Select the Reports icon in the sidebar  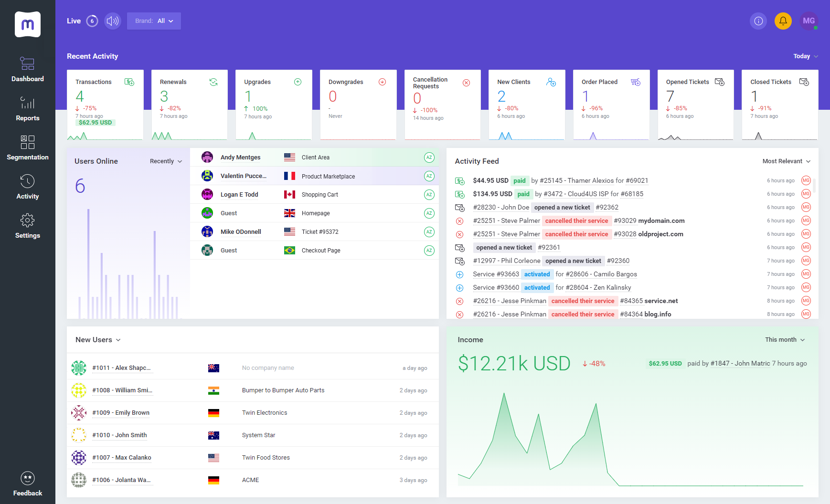coord(27,103)
